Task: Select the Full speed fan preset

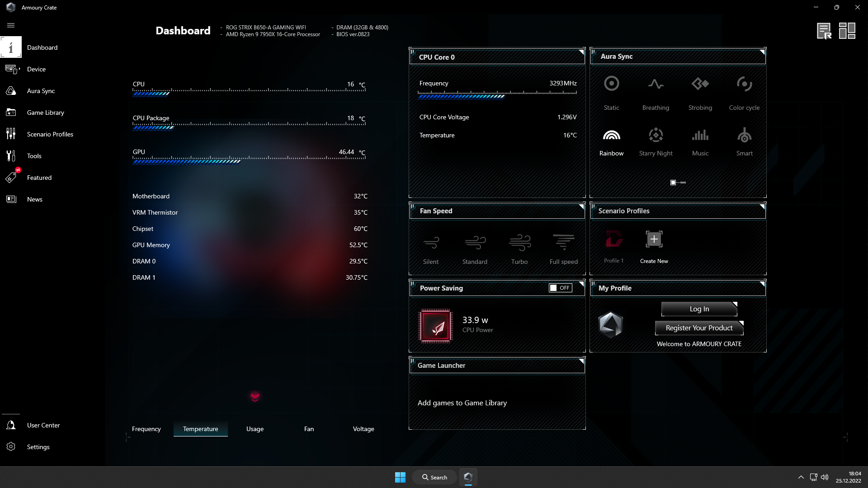Action: coord(563,249)
